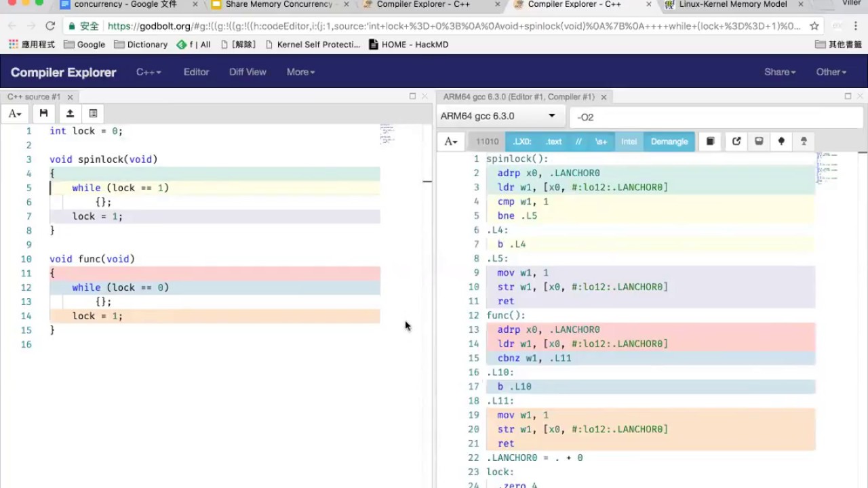Toggle the // comments filter
This screenshot has height=488, width=868.
(578, 142)
